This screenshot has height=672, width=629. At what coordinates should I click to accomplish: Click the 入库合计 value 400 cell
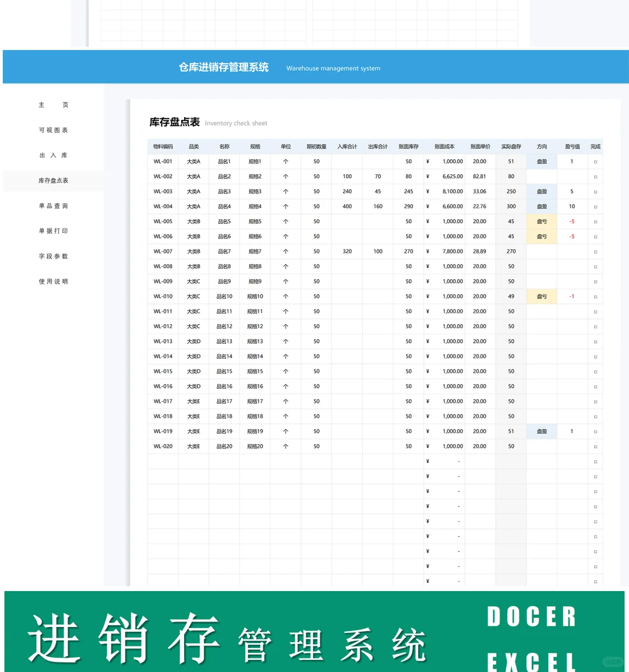(x=347, y=206)
